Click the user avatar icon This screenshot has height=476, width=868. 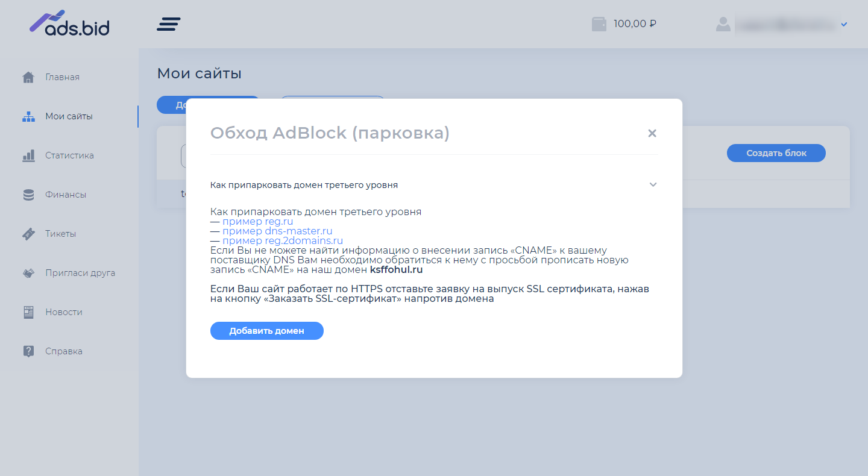pyautogui.click(x=723, y=25)
